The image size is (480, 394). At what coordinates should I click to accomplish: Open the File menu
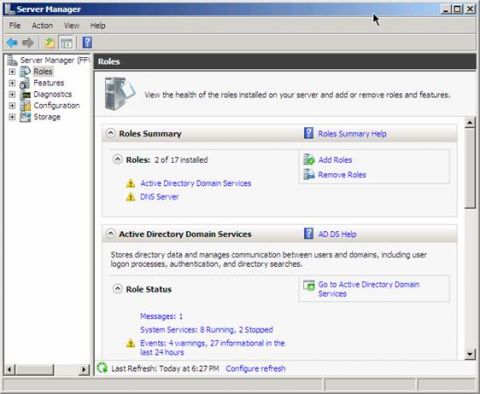(15, 25)
